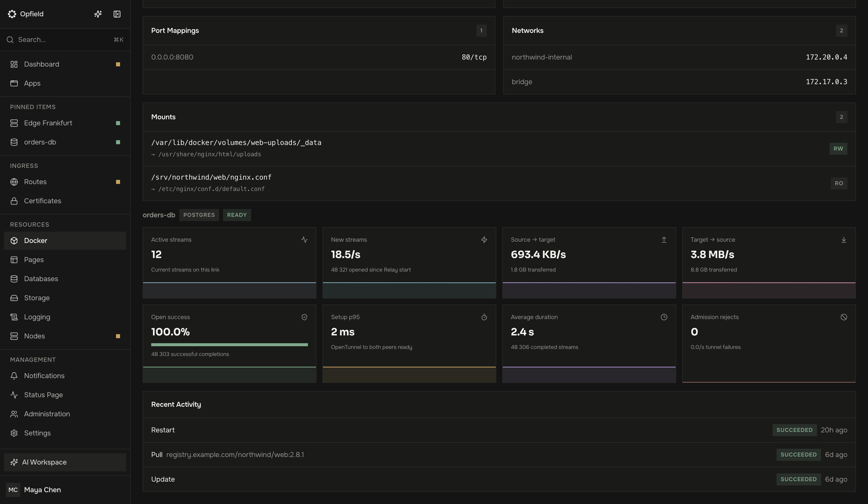This screenshot has height=504, width=868.
Task: Open the Apps section
Action: coord(65,83)
